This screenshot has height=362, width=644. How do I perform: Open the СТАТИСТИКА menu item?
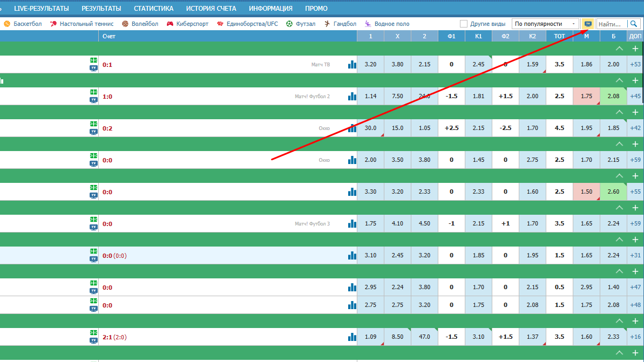pos(154,8)
